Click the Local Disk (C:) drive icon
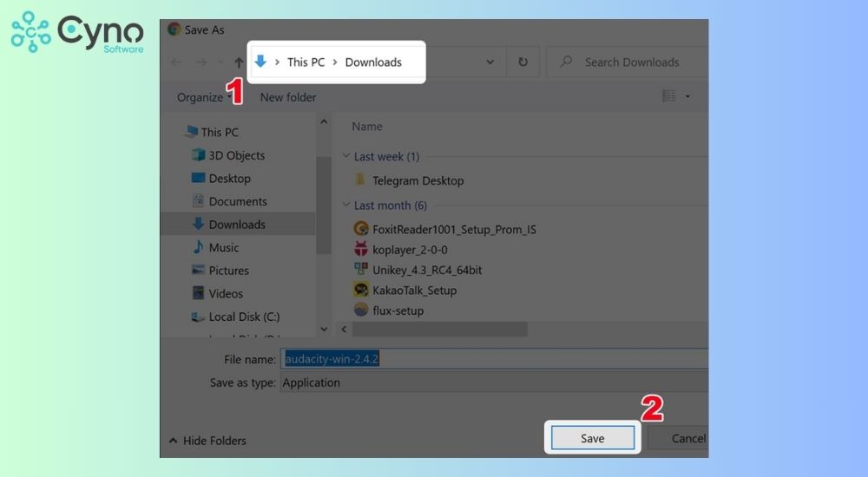 198,317
